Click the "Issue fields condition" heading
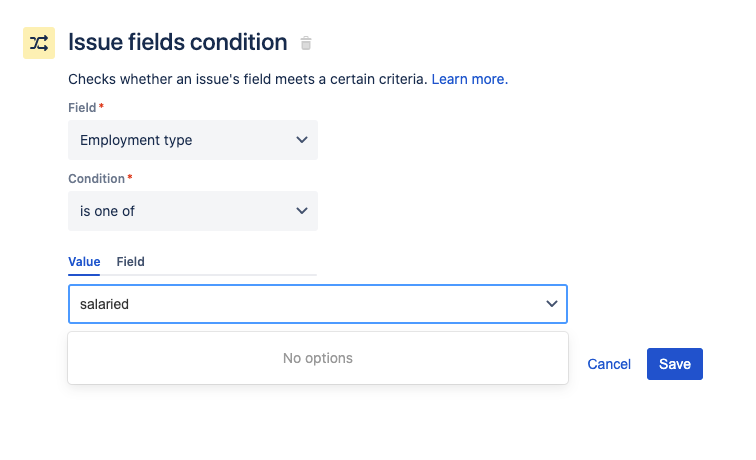Screen dimensions: 756x460 point(177,42)
